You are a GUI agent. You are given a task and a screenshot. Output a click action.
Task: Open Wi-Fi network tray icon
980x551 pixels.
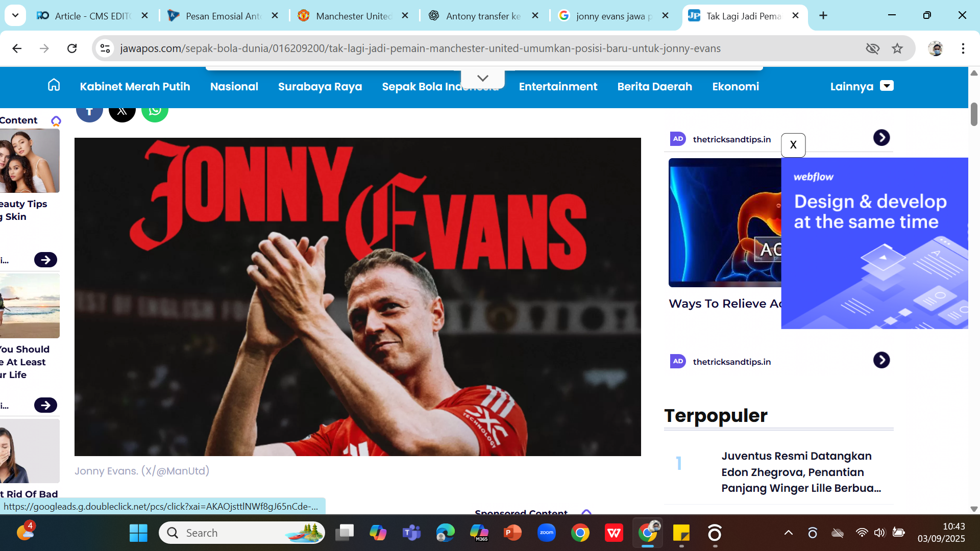(x=862, y=533)
